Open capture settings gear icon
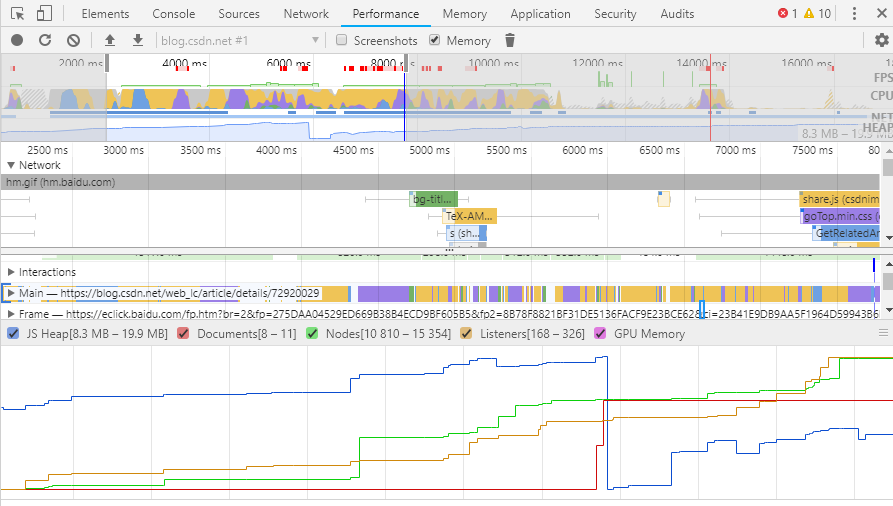This screenshot has height=506, width=893. tap(881, 40)
